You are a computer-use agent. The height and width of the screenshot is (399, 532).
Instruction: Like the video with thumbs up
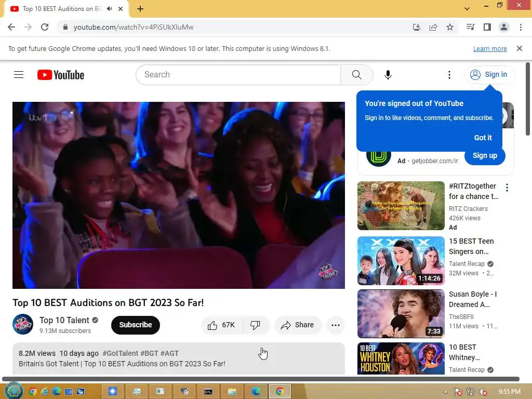221,325
